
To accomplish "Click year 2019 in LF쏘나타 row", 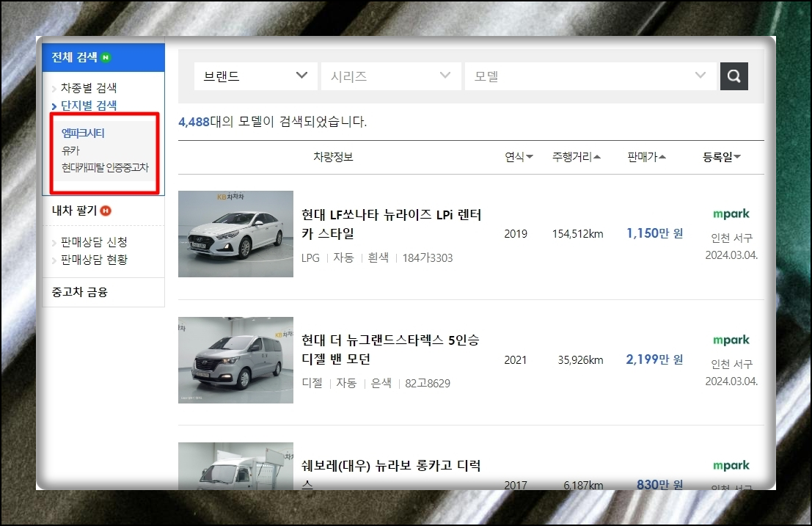I will coord(516,234).
